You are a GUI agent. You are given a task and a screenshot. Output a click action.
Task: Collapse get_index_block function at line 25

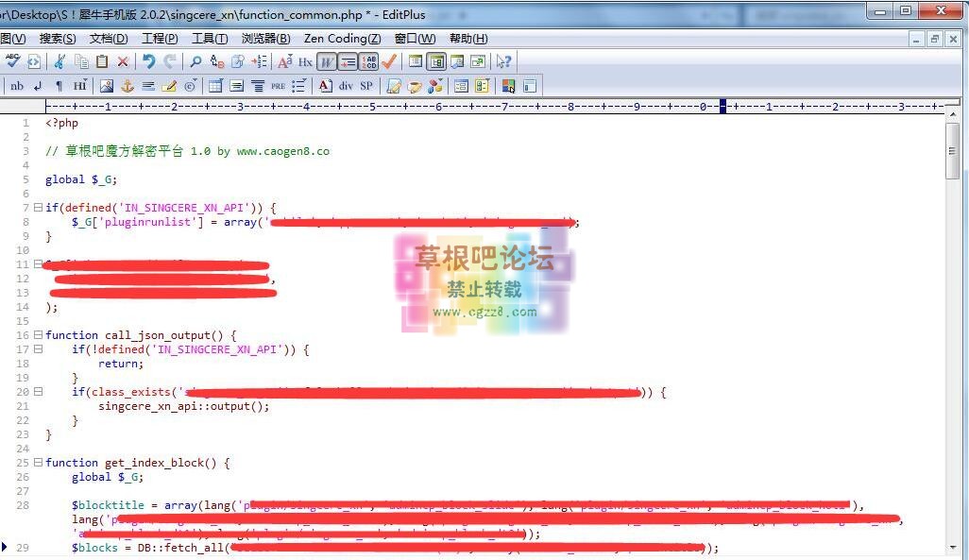[38, 463]
